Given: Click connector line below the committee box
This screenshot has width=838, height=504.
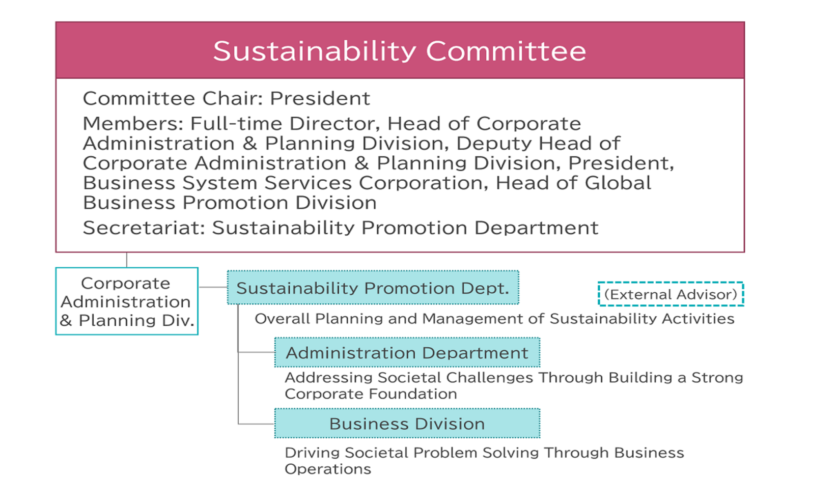Looking at the screenshot, I should [x=127, y=260].
